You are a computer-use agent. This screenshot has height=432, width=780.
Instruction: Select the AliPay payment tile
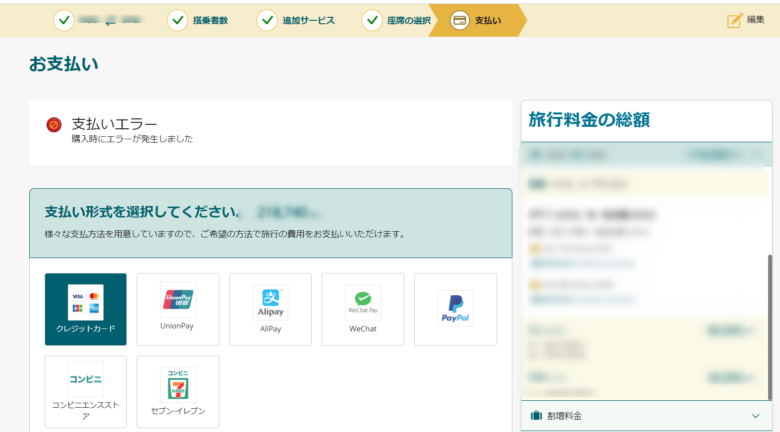point(270,309)
